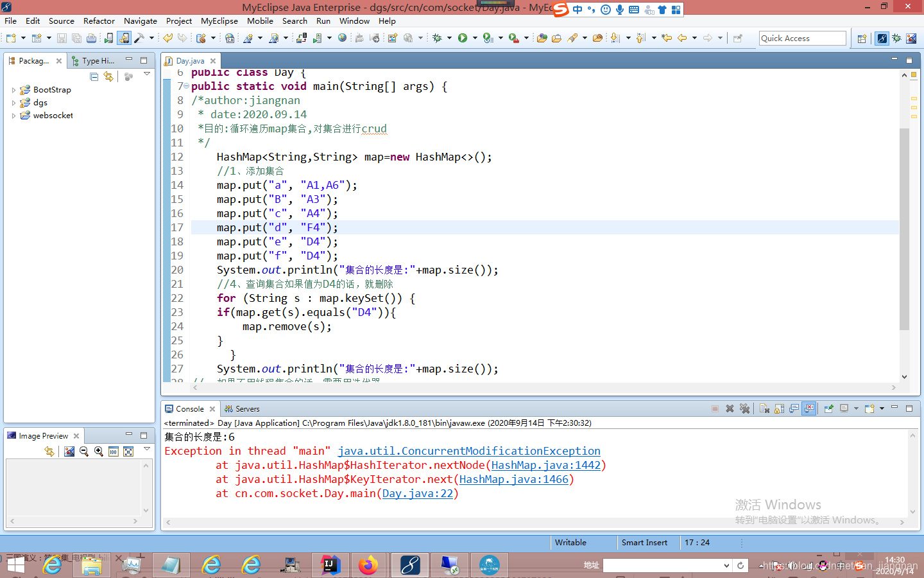Click Collapse All in Package Explorer

tap(94, 76)
